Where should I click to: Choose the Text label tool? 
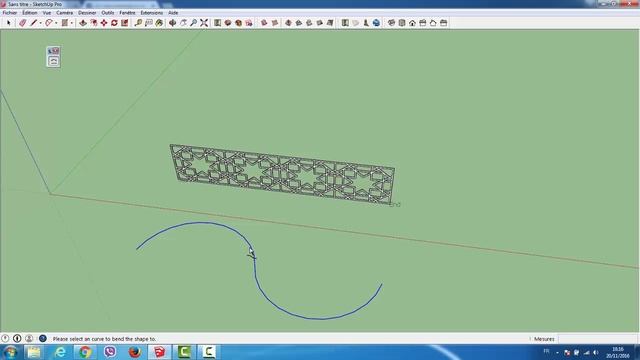point(149,23)
